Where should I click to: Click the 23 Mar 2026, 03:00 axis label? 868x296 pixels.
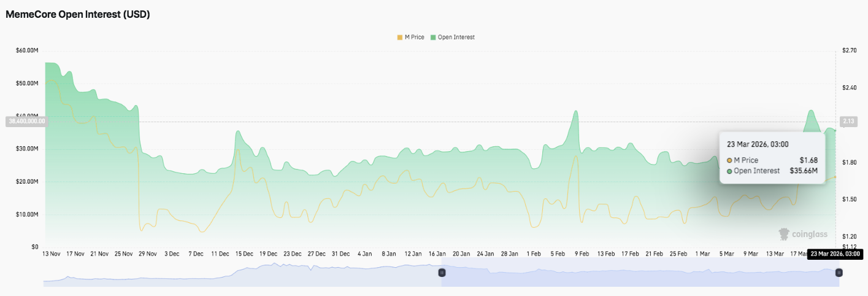click(x=835, y=254)
